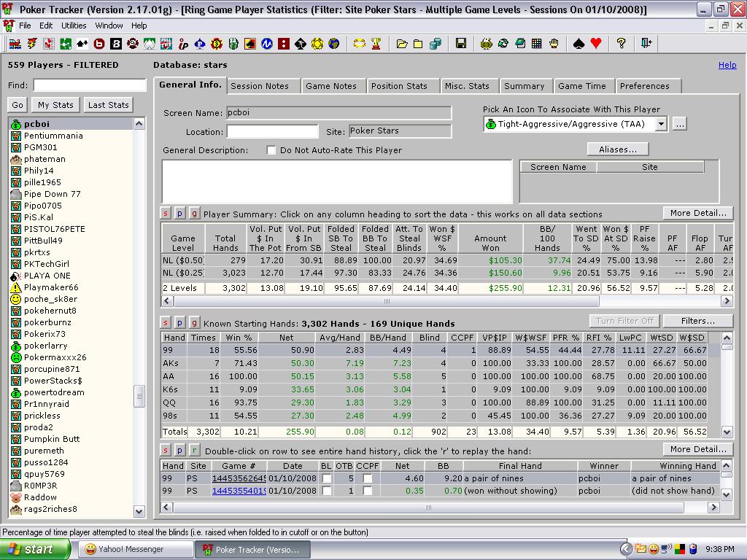Image resolution: width=747 pixels, height=560 pixels.
Task: Click the player list vertical scrollbar thumb
Action: [139, 396]
